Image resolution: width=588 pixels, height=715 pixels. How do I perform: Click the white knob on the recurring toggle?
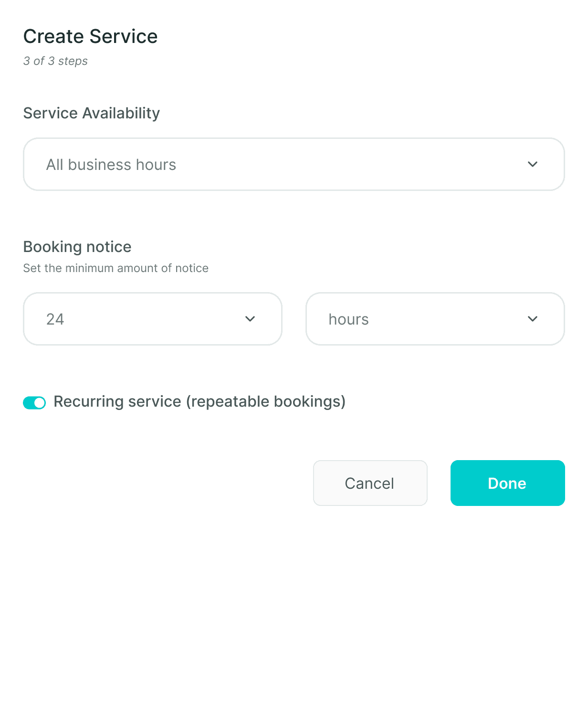(40, 403)
